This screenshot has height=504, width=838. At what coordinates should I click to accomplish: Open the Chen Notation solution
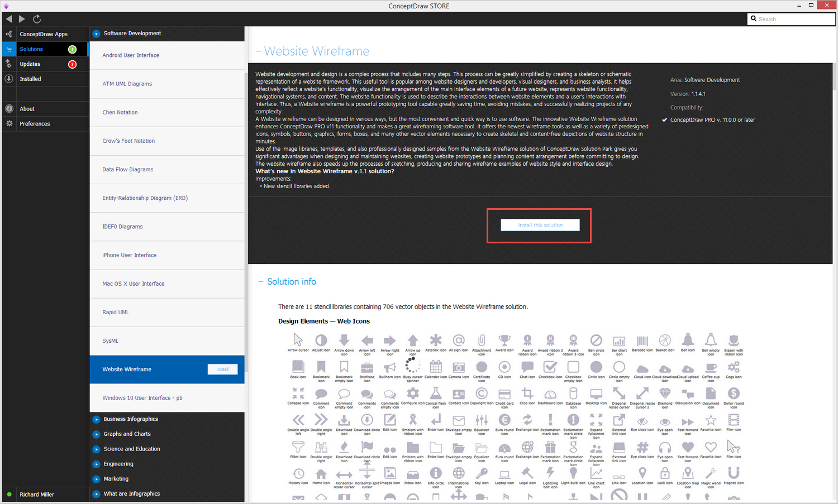tap(167, 112)
